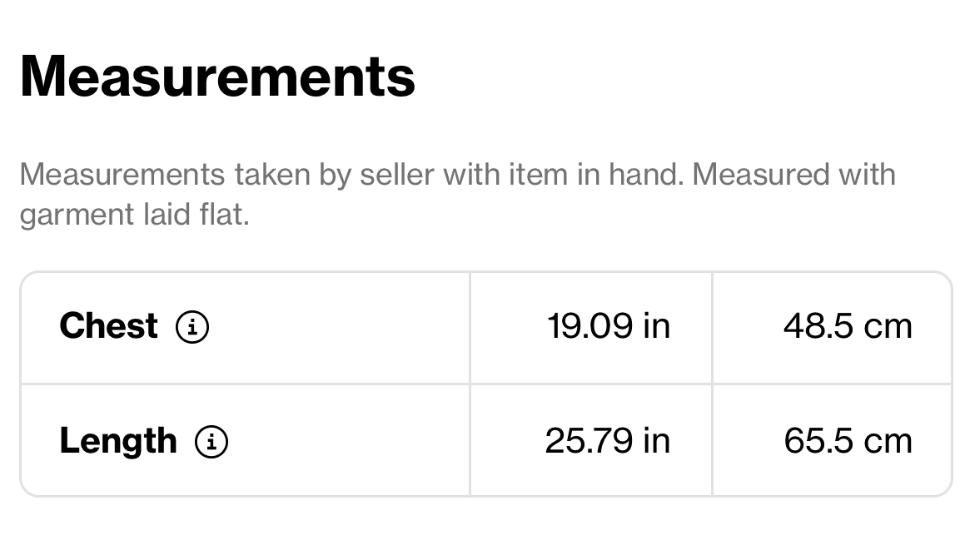Click the word 'seller' in the description

pos(396,175)
